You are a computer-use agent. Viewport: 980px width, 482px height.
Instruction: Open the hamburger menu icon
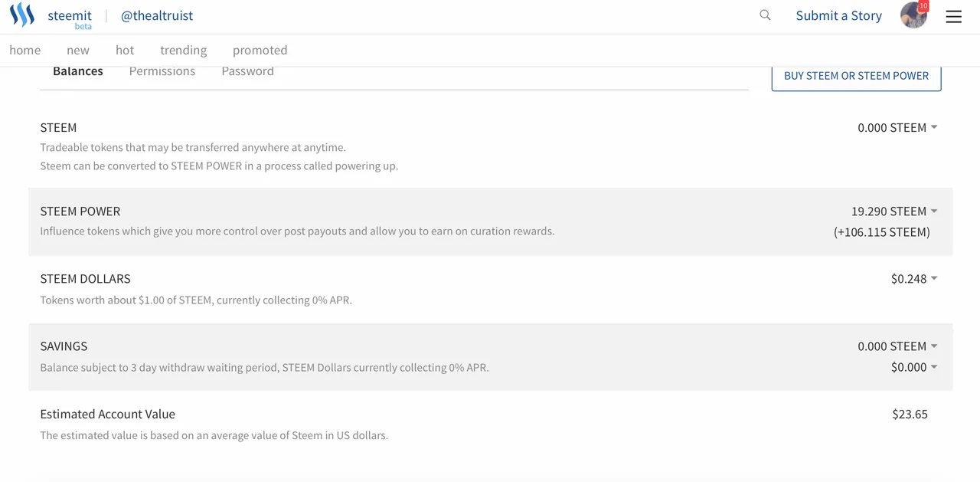click(x=953, y=16)
